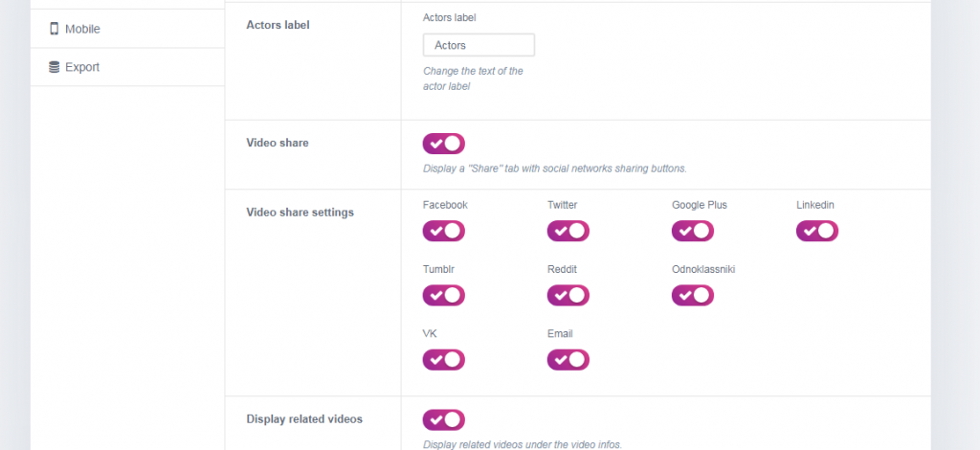Disable Email sharing toggle
This screenshot has width=980, height=450.
(x=568, y=360)
